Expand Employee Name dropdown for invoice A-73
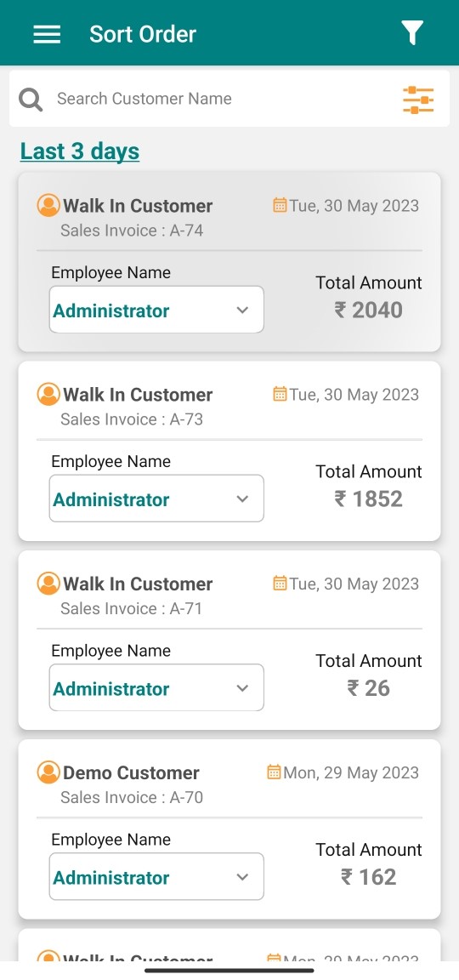The image size is (459, 980). [156, 499]
